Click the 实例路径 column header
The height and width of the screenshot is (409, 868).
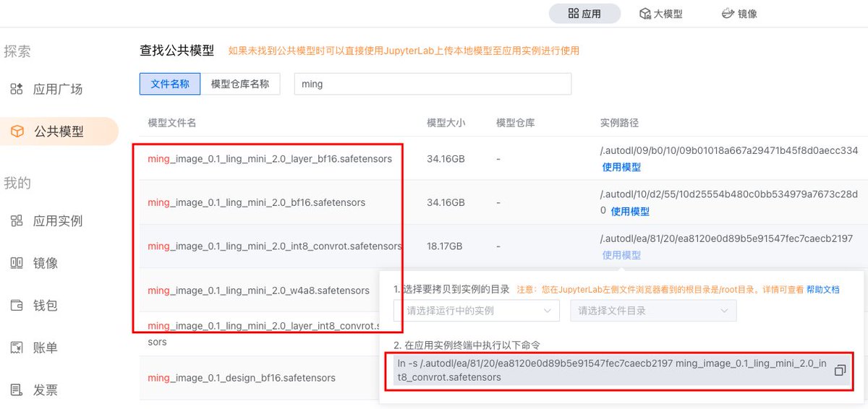pos(619,123)
